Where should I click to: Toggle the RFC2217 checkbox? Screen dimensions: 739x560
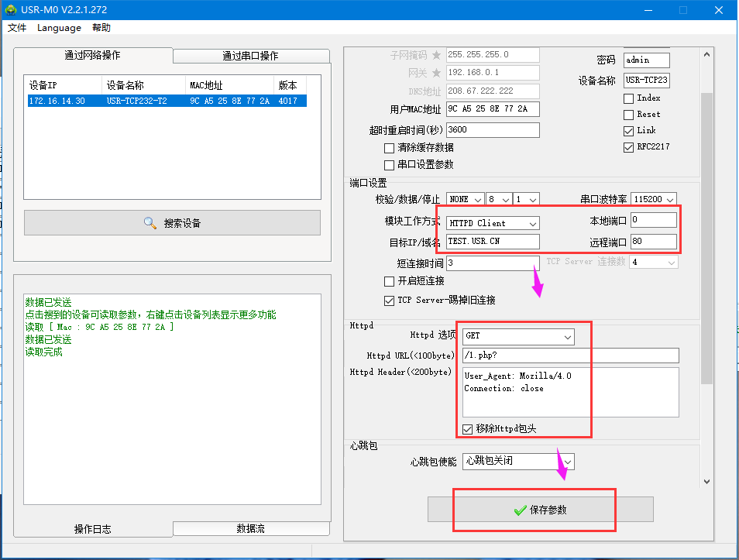coord(629,147)
